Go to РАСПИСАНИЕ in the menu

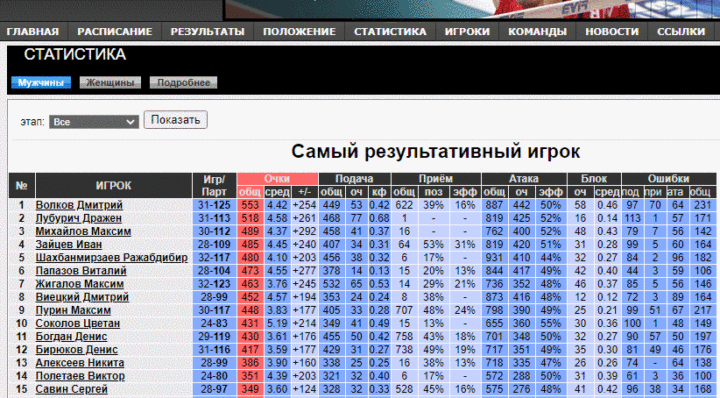click(115, 32)
